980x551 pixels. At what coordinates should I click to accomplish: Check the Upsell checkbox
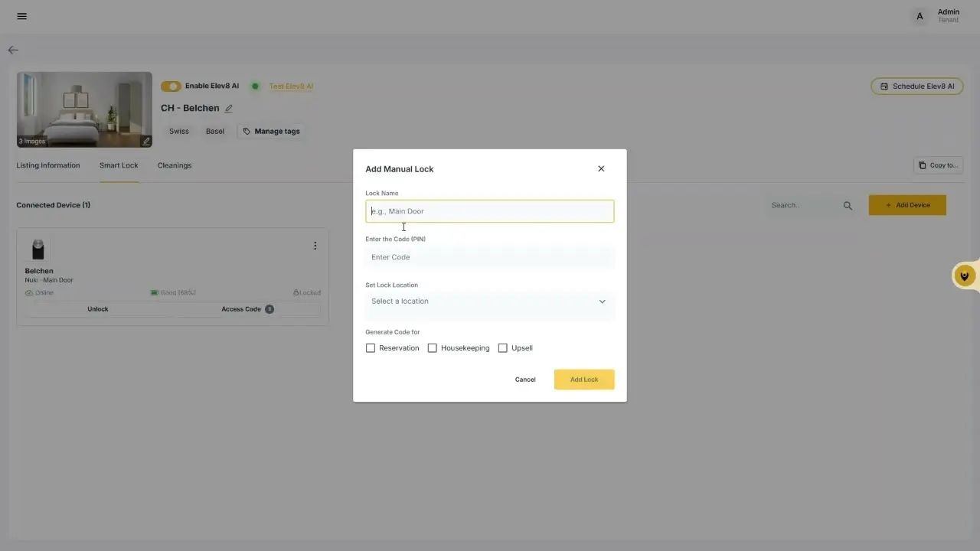pyautogui.click(x=503, y=348)
